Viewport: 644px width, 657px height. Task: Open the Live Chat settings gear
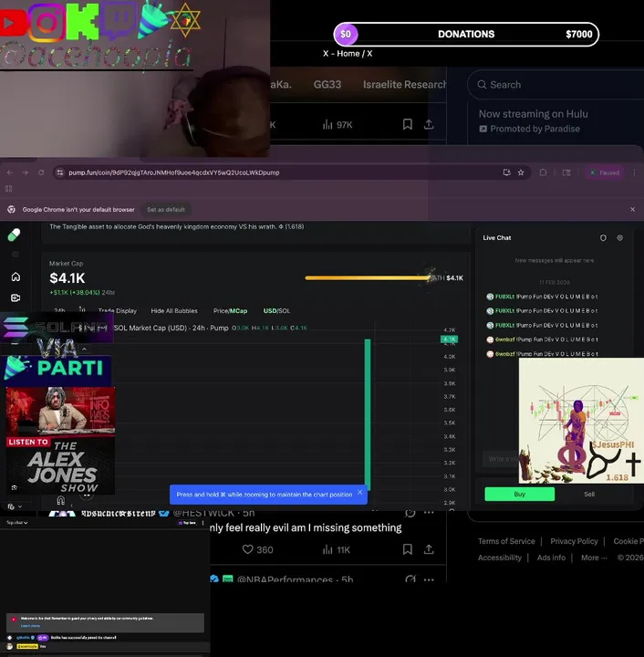619,237
